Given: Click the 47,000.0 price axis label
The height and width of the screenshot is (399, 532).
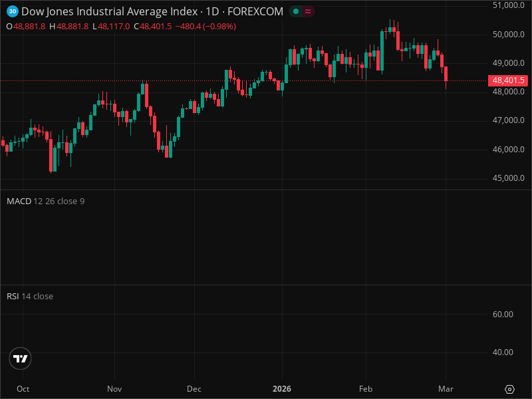Looking at the screenshot, I should (508, 120).
